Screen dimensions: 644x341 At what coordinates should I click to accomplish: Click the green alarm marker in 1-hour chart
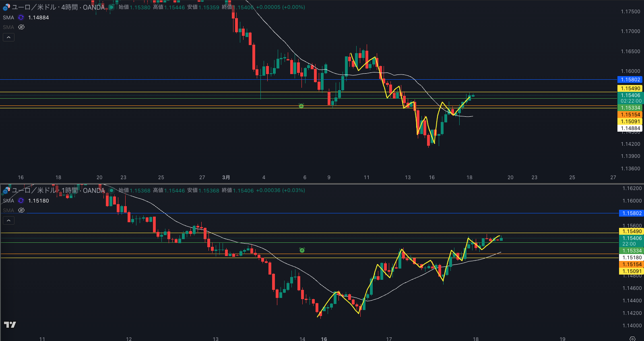pos(302,250)
